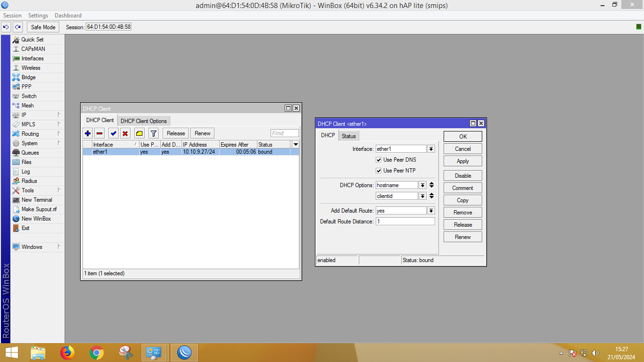This screenshot has width=644, height=362.
Task: Click the Default Route Distance field
Action: (405, 222)
